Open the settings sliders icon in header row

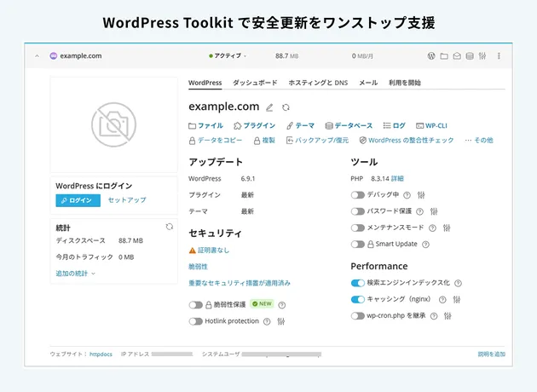482,55
